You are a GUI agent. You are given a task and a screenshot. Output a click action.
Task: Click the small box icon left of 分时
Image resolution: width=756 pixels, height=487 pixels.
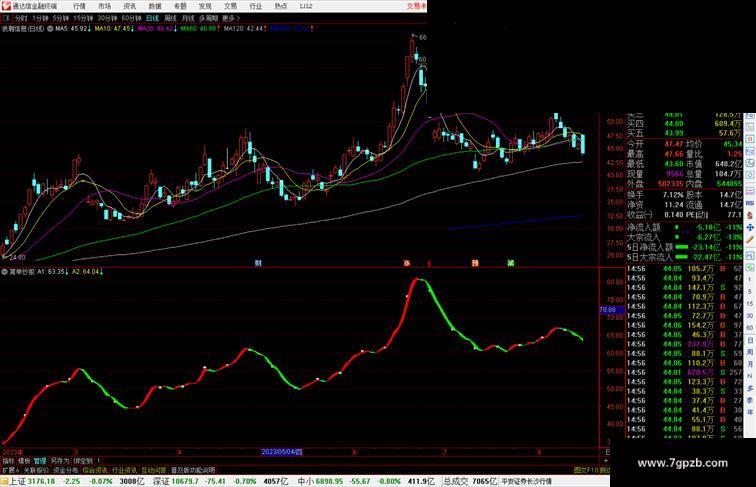[6, 18]
